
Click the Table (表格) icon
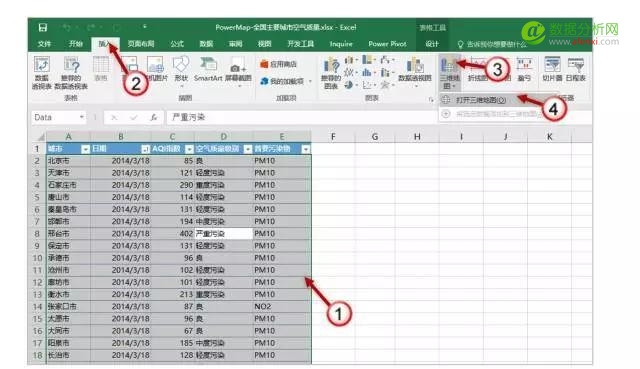(x=101, y=69)
